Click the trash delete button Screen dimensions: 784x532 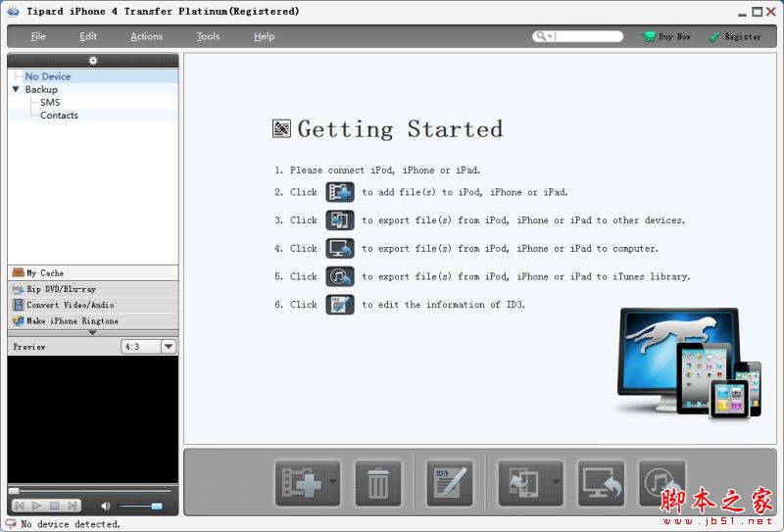pyautogui.click(x=378, y=483)
